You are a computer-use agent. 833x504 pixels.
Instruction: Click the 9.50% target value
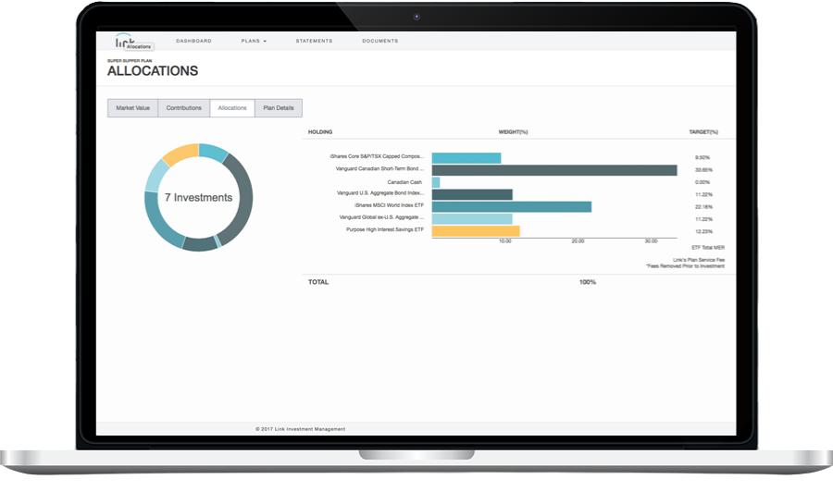(x=702, y=157)
